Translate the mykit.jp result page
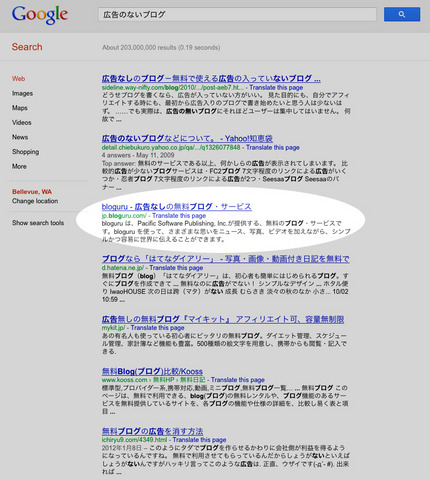 pos(157,328)
